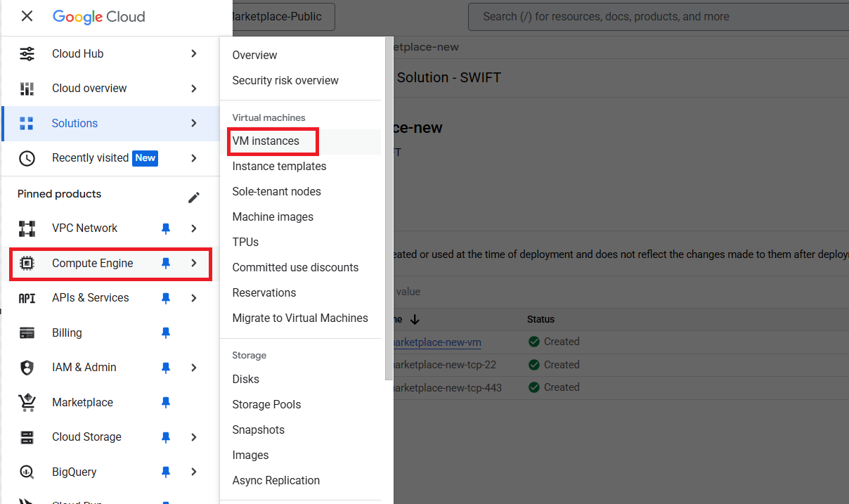849x504 pixels.
Task: Click the Marketplace cart icon
Action: click(x=27, y=402)
